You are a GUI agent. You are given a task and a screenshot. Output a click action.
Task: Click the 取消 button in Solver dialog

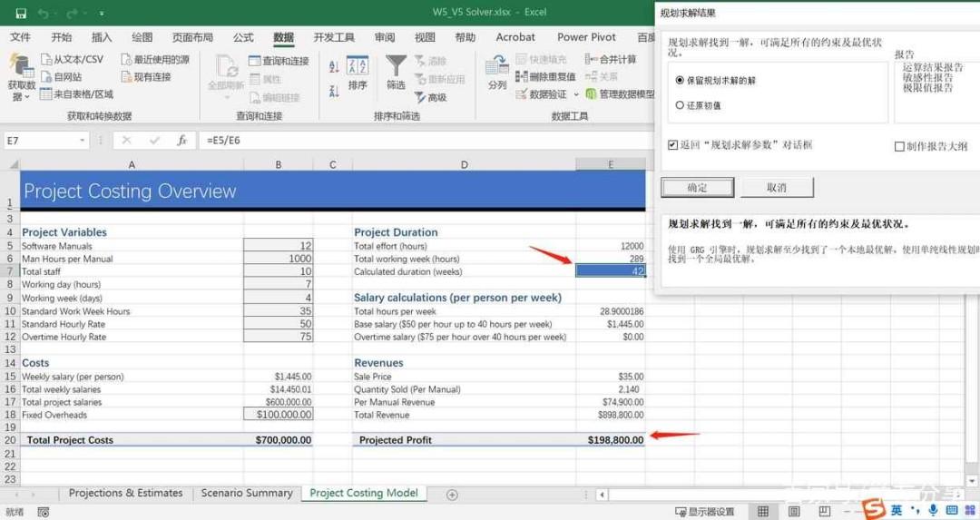coord(777,188)
